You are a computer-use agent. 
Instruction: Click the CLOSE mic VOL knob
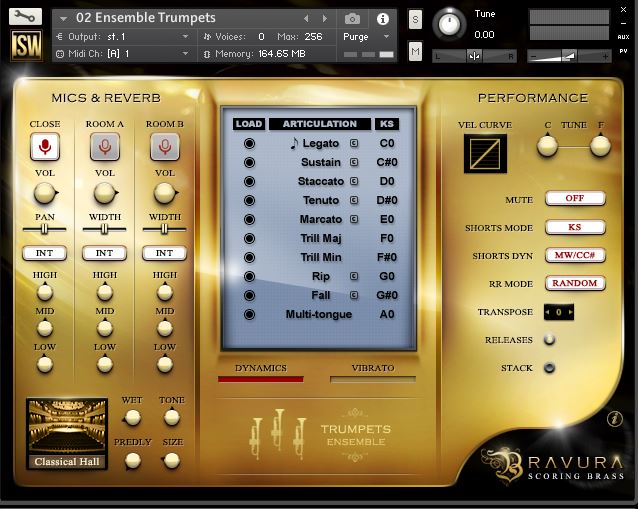pyautogui.click(x=45, y=193)
